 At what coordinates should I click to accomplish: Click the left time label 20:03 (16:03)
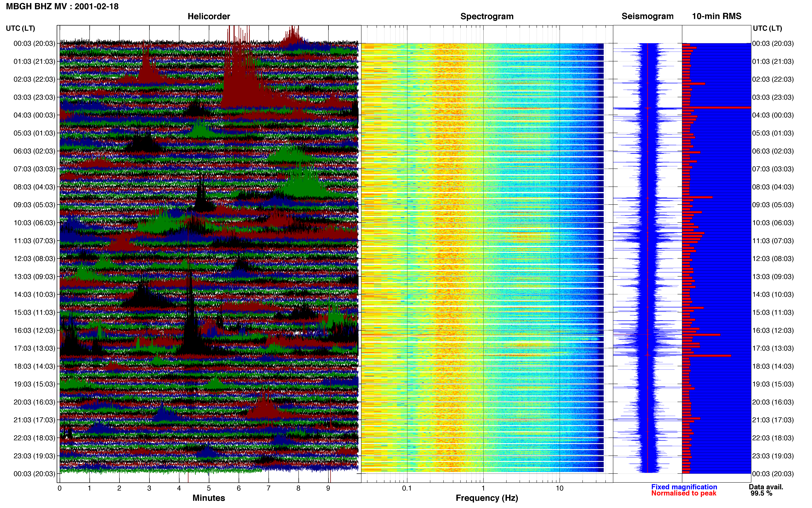(34, 402)
